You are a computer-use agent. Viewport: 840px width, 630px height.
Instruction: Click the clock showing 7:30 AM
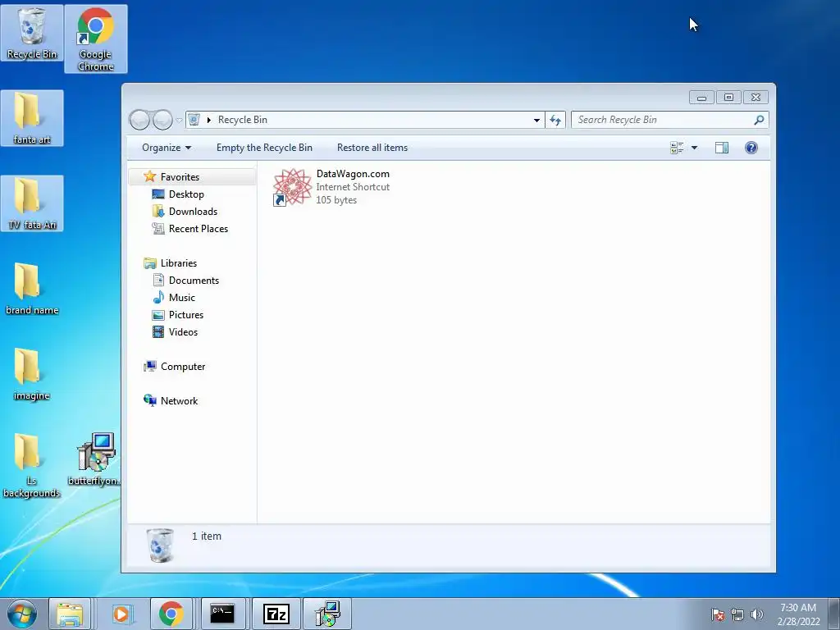pos(798,614)
